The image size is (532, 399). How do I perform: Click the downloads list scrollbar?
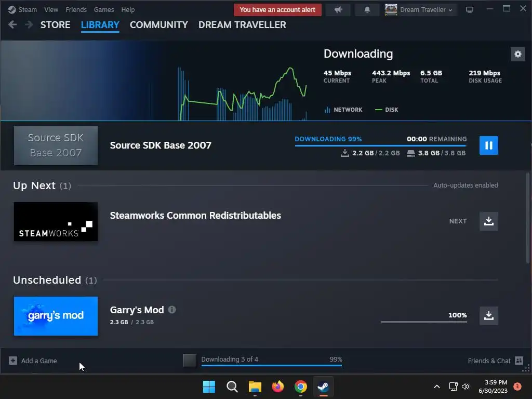coord(528,218)
